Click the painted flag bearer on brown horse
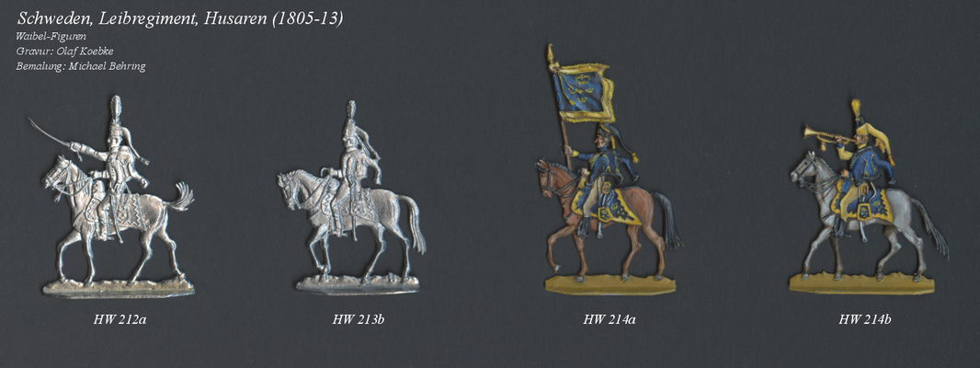 610,169
